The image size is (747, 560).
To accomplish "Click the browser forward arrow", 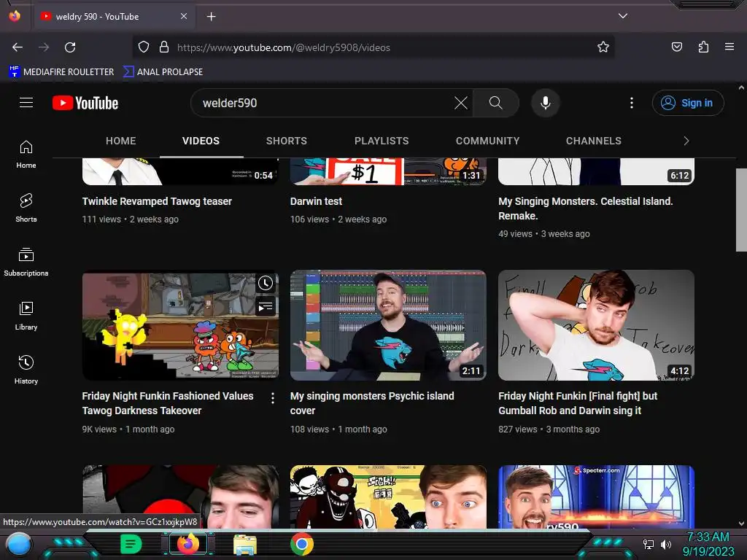I will click(x=44, y=47).
